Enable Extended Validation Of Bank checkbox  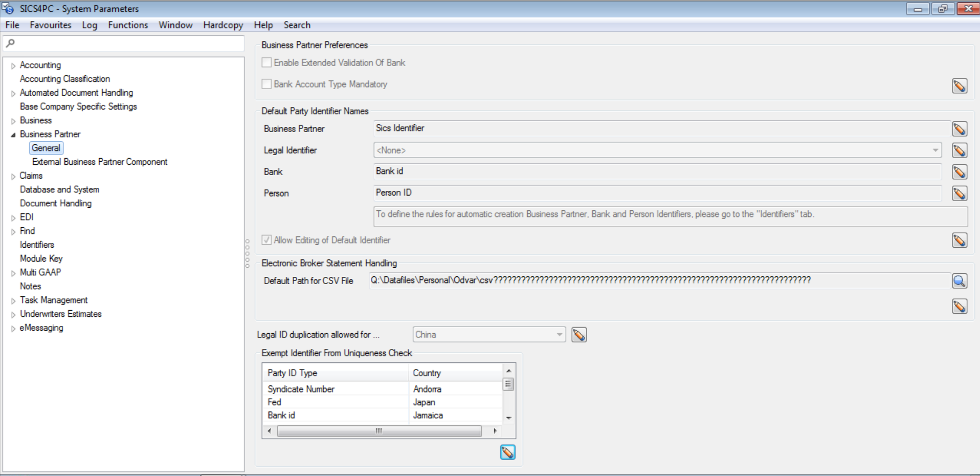[266, 62]
